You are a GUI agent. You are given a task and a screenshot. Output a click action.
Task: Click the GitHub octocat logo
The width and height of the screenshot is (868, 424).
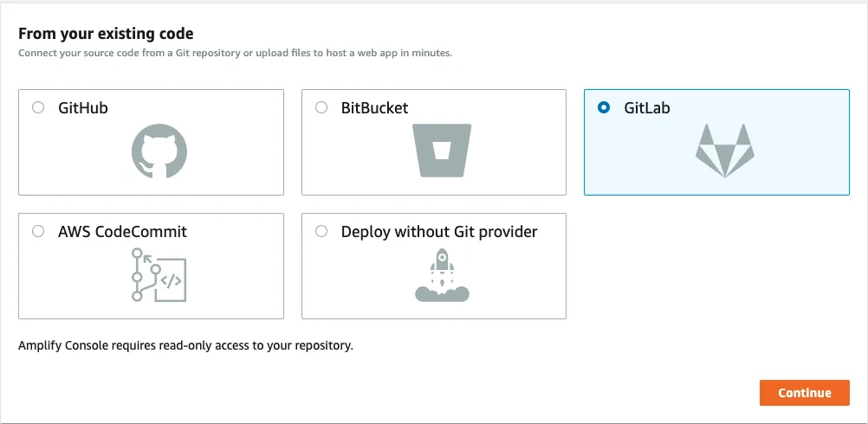pyautogui.click(x=159, y=151)
